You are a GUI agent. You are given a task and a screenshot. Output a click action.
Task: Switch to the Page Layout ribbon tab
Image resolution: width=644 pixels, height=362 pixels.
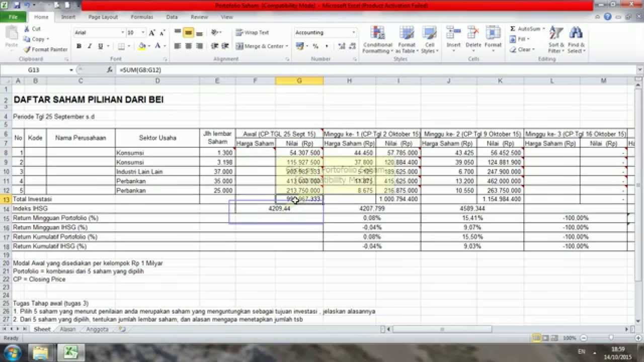(103, 17)
